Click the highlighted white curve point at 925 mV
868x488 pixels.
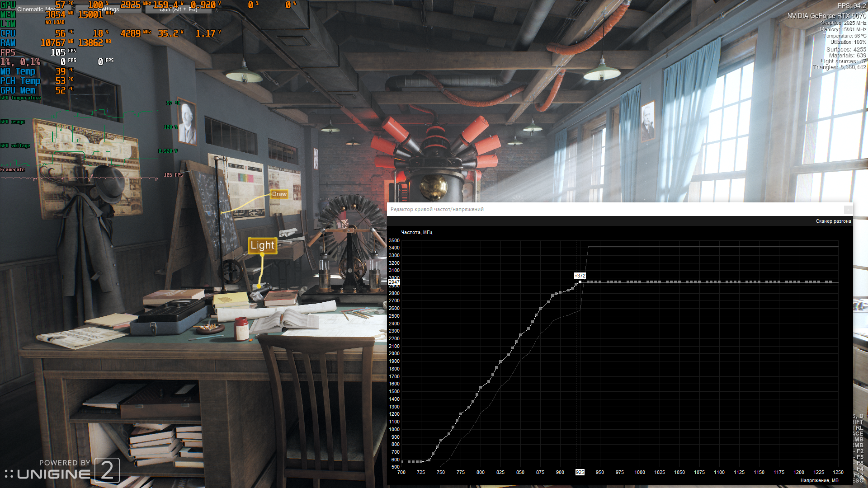coord(580,282)
